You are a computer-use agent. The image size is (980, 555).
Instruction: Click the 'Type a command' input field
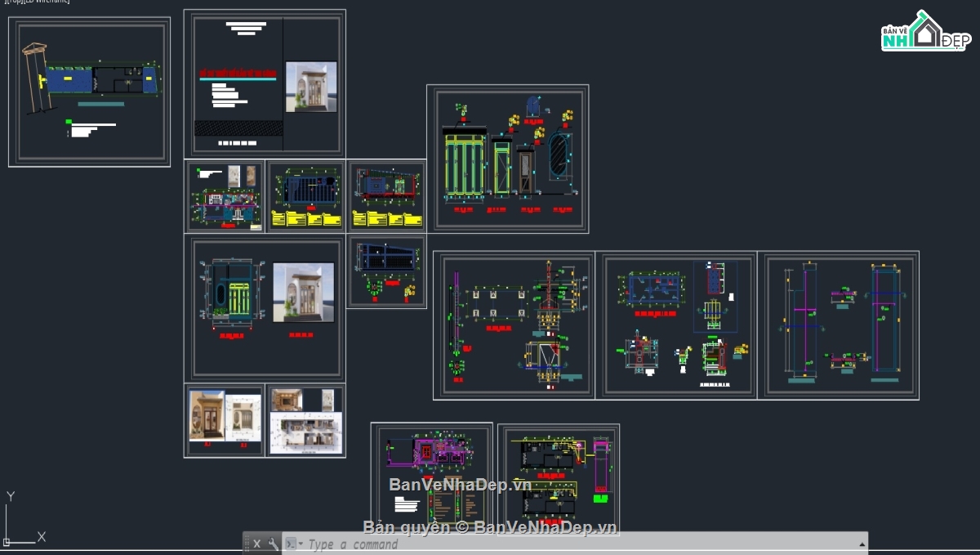point(580,544)
